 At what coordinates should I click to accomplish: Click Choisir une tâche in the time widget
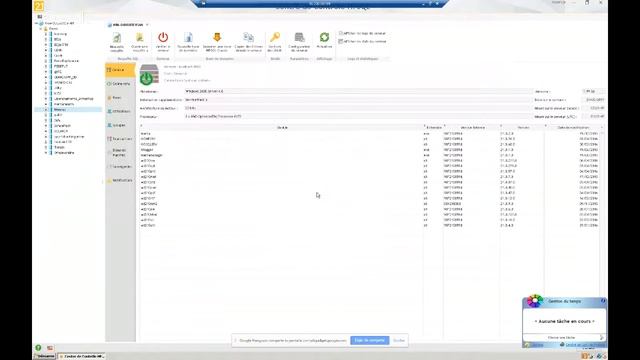pyautogui.click(x=561, y=338)
